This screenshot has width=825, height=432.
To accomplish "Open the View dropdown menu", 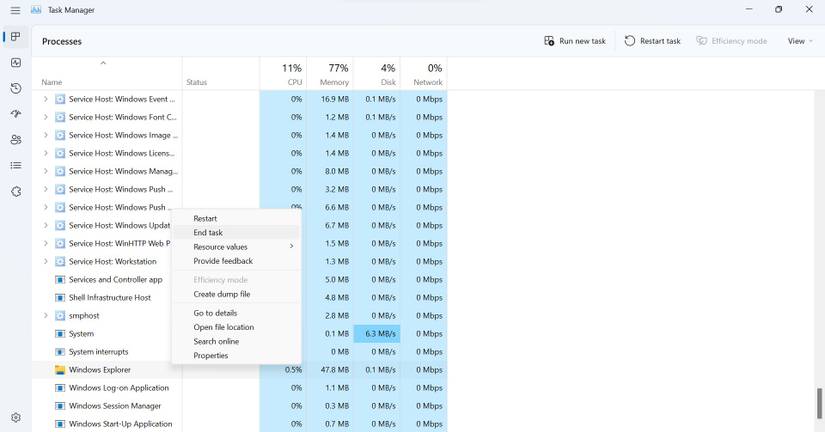I will [800, 41].
